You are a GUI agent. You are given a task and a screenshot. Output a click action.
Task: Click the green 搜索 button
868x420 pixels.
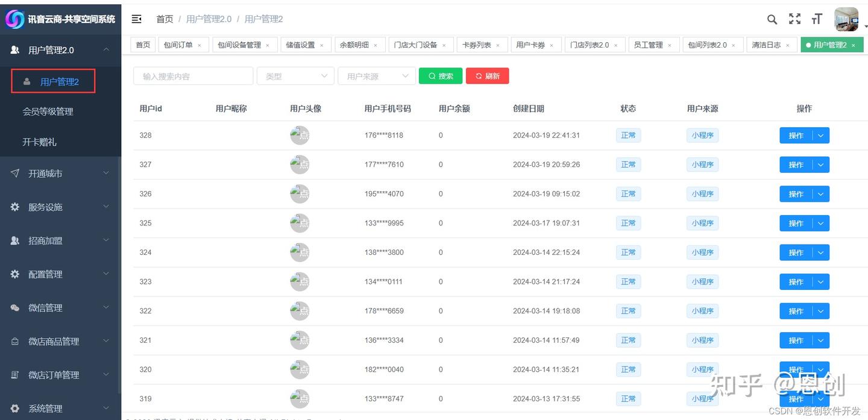(441, 76)
